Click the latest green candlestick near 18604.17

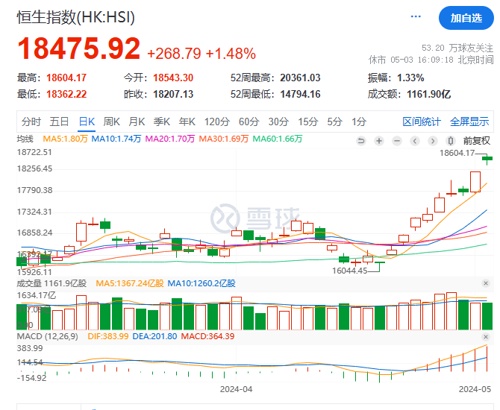(487, 159)
